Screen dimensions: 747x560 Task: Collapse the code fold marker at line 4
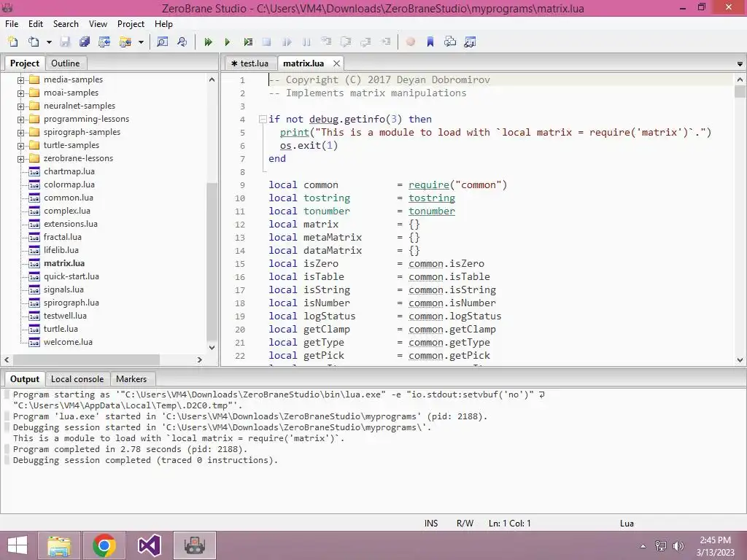(x=263, y=119)
